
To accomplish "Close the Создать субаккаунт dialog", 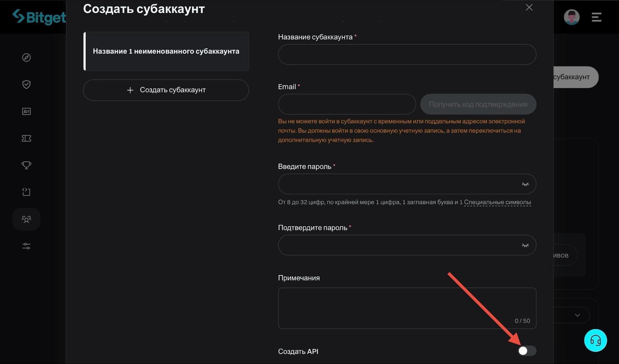I will [529, 7].
